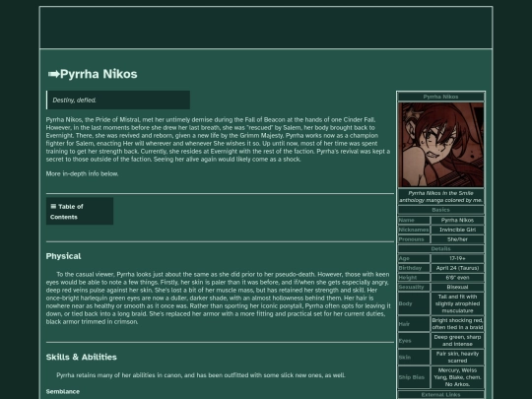The image size is (532, 399).
Task: Click the Skin label in Details
Action: [x=414, y=357]
